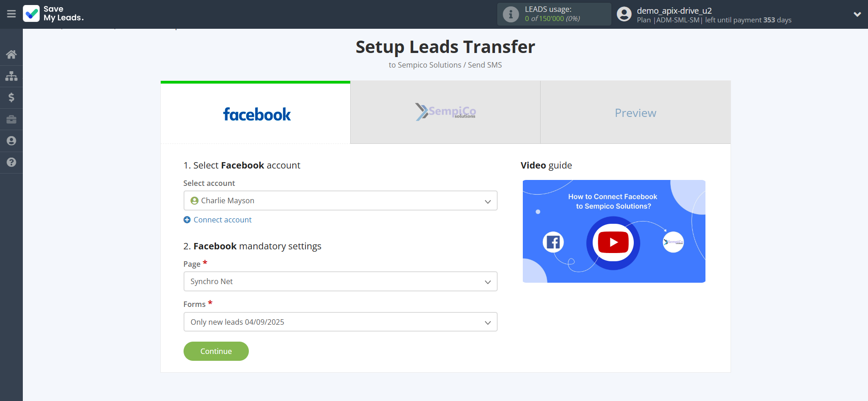Open the Forms dropdown

coord(340,322)
